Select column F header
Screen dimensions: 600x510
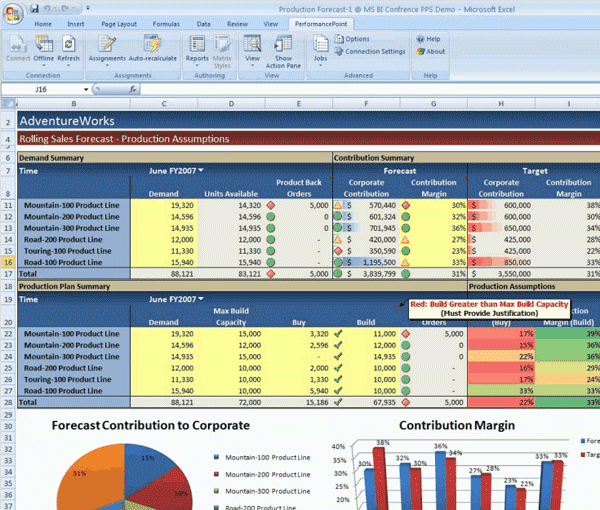pyautogui.click(x=366, y=103)
